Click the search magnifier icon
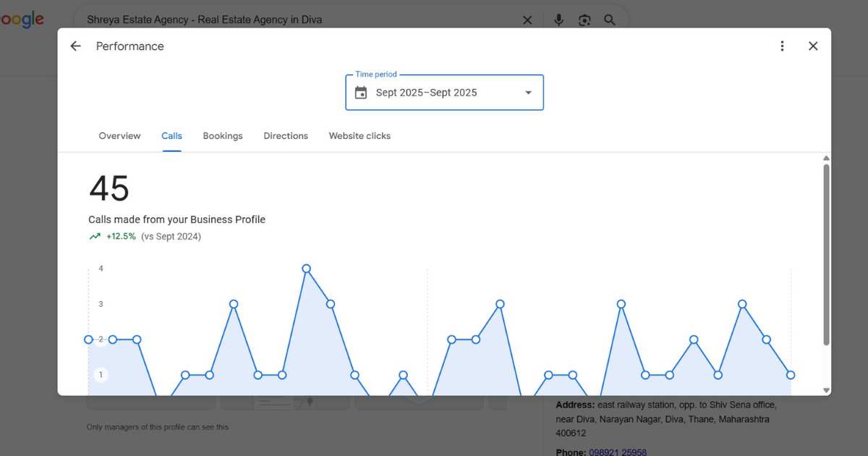Image resolution: width=868 pixels, height=456 pixels. [610, 20]
